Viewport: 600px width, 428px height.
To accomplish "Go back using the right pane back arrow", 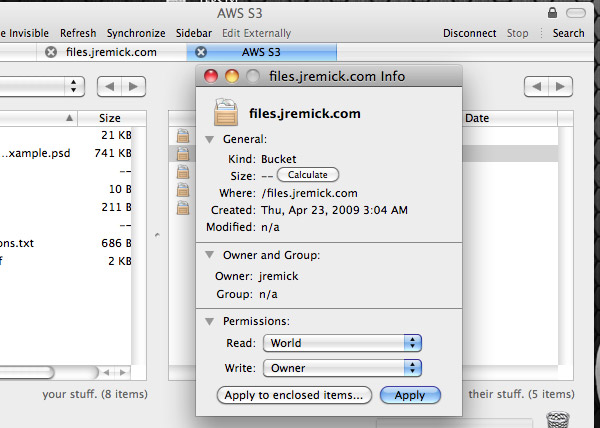I will click(536, 86).
